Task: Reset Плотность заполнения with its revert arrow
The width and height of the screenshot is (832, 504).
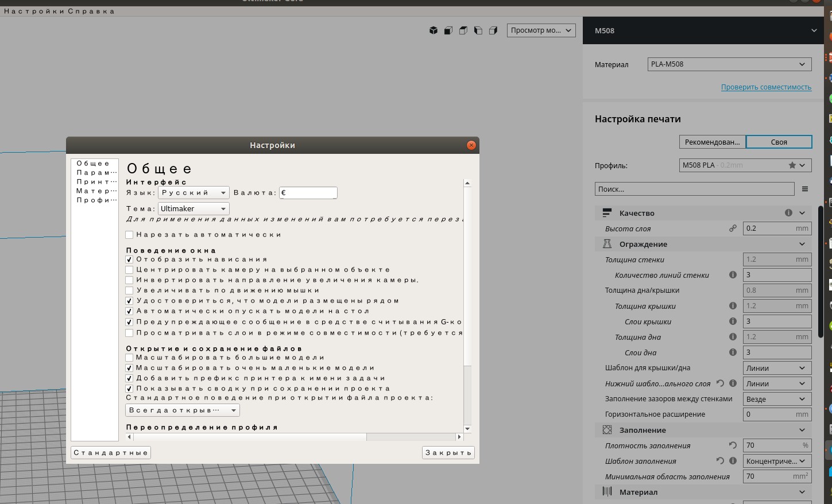Action: [x=733, y=445]
